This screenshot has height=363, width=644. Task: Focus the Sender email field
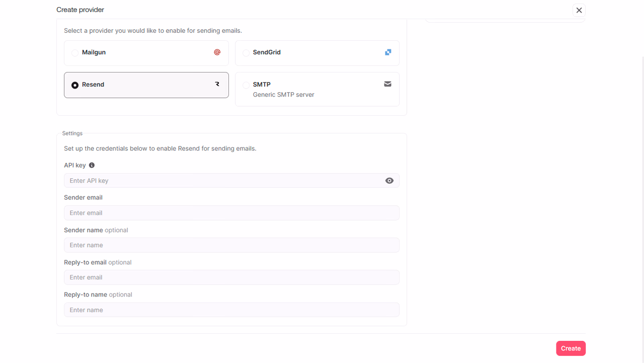(x=231, y=213)
